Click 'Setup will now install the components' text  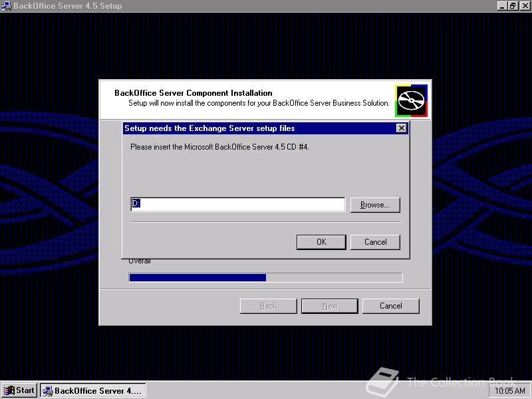(259, 103)
